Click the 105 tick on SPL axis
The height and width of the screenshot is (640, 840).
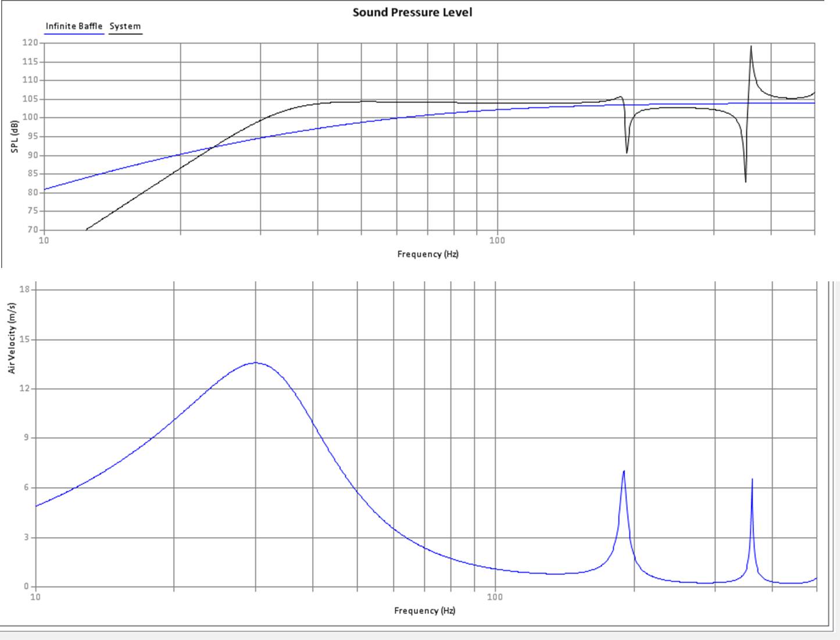30,99
